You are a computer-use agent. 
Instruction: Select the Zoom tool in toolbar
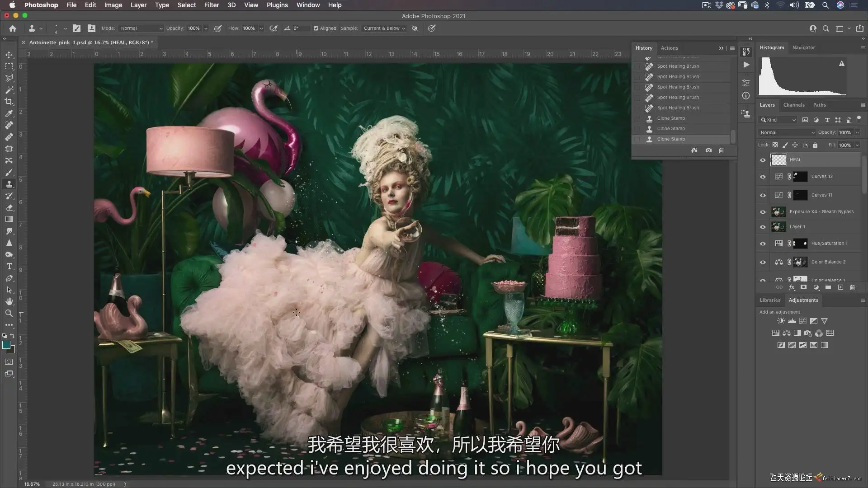click(x=9, y=313)
